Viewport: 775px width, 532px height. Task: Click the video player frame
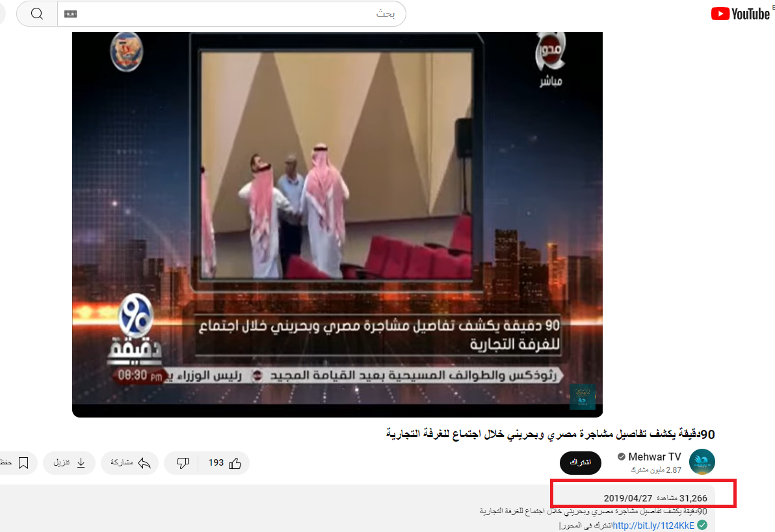point(337,224)
